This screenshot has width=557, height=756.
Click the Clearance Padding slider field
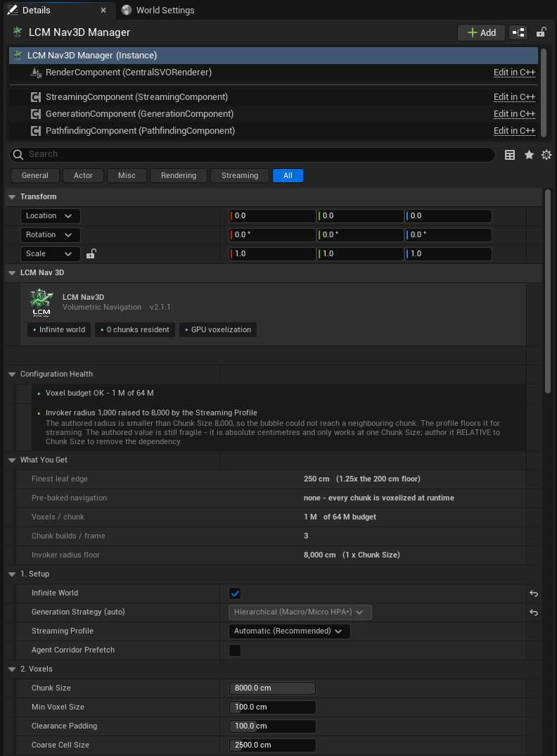(x=272, y=726)
